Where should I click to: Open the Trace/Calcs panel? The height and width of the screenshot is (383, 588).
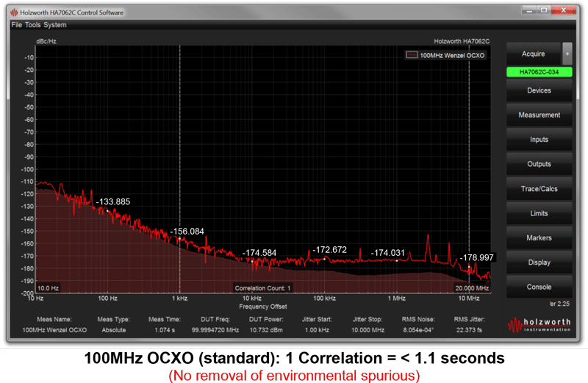(x=539, y=189)
